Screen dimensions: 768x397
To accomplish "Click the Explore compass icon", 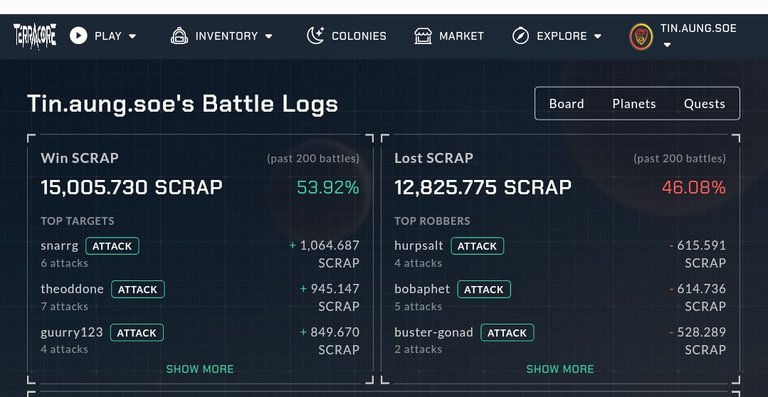I will [521, 36].
